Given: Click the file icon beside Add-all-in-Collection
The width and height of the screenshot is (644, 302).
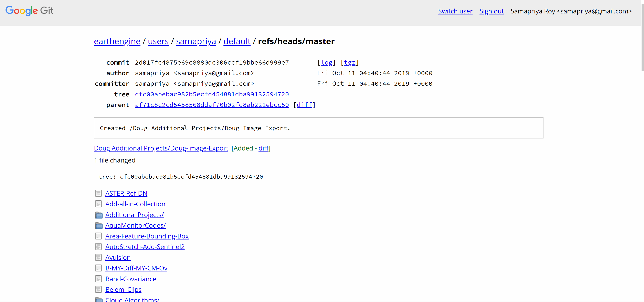Looking at the screenshot, I should coord(98,204).
